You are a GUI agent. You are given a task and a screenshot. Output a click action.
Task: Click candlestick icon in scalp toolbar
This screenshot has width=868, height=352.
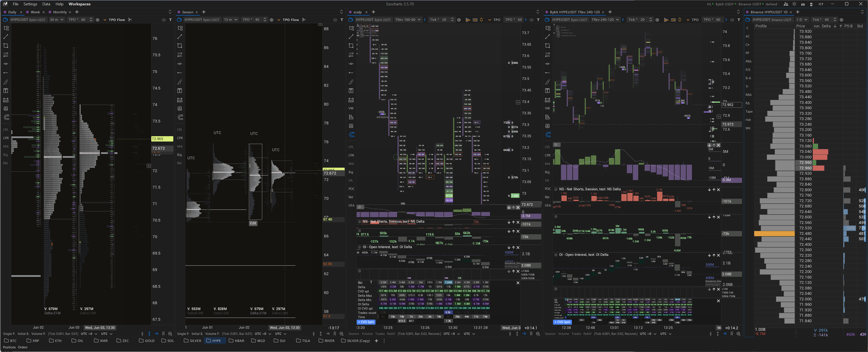point(481,19)
